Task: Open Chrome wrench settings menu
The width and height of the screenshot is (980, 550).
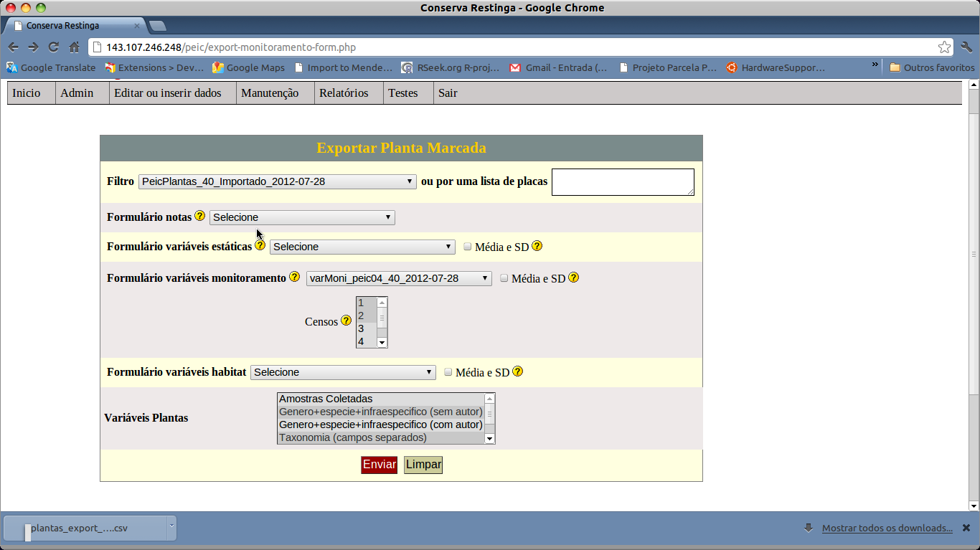Action: tap(966, 47)
